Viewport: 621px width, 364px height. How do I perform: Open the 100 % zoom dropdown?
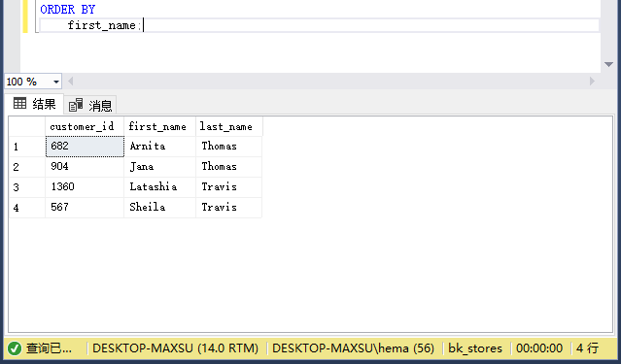pyautogui.click(x=55, y=82)
